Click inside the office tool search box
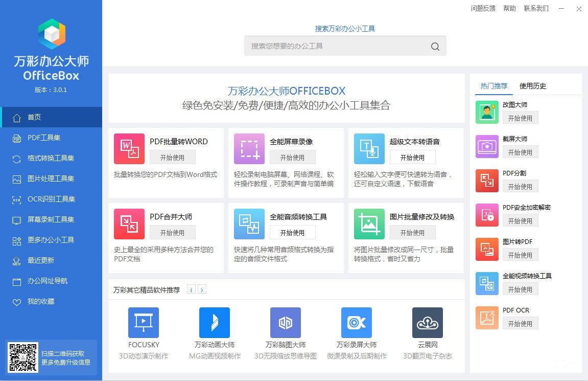Screen dimensions: 588x381 coord(332,46)
